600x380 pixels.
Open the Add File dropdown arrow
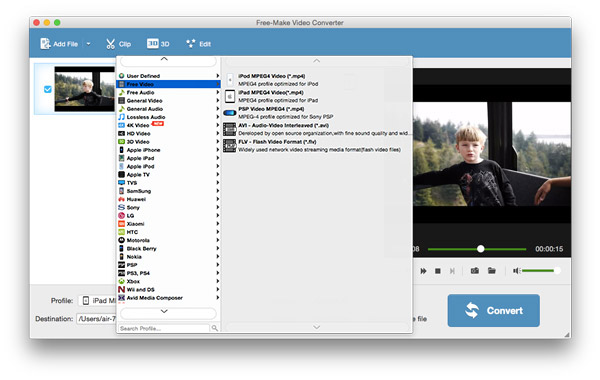coord(88,44)
